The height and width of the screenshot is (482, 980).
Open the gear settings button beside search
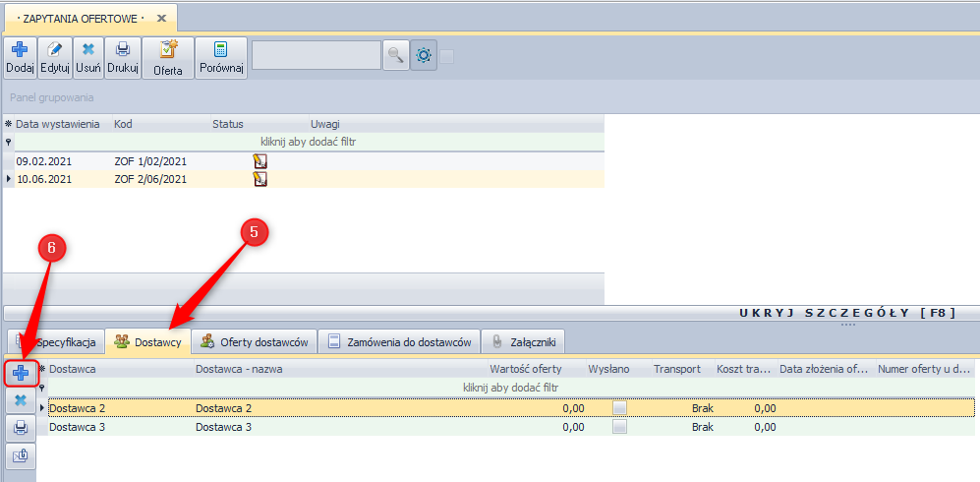tap(424, 56)
